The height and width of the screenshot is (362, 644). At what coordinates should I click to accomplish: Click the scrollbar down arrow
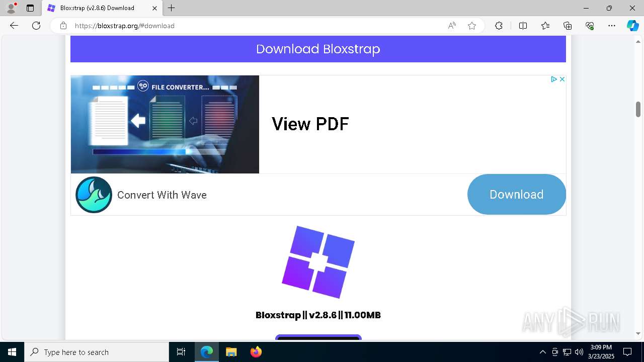point(638,333)
